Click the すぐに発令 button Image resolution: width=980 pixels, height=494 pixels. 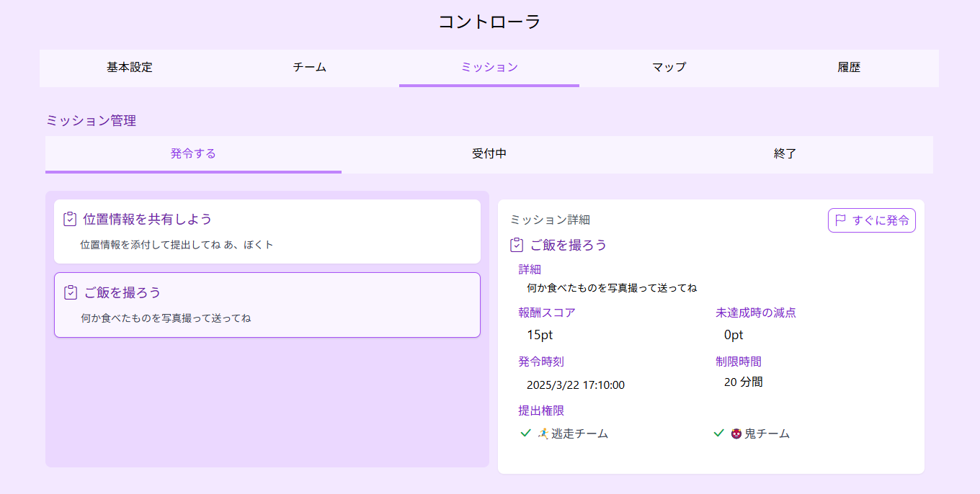[871, 220]
